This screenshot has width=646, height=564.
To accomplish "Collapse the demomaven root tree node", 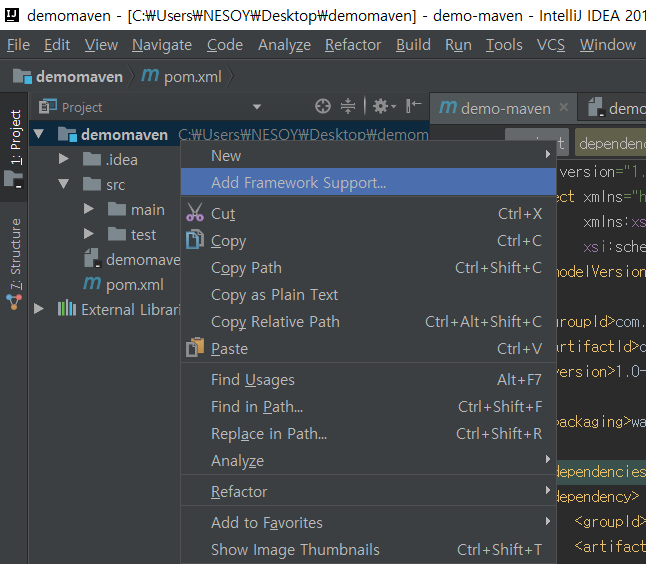I will pos(39,134).
